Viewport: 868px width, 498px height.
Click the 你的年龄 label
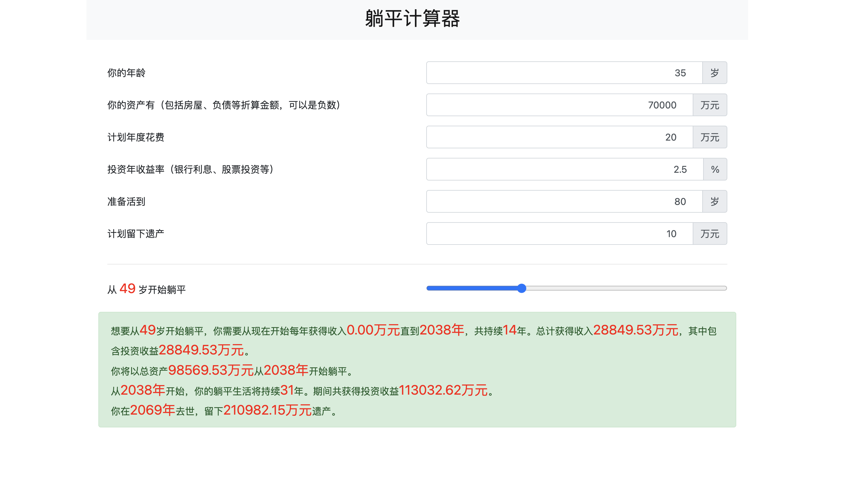click(x=126, y=72)
